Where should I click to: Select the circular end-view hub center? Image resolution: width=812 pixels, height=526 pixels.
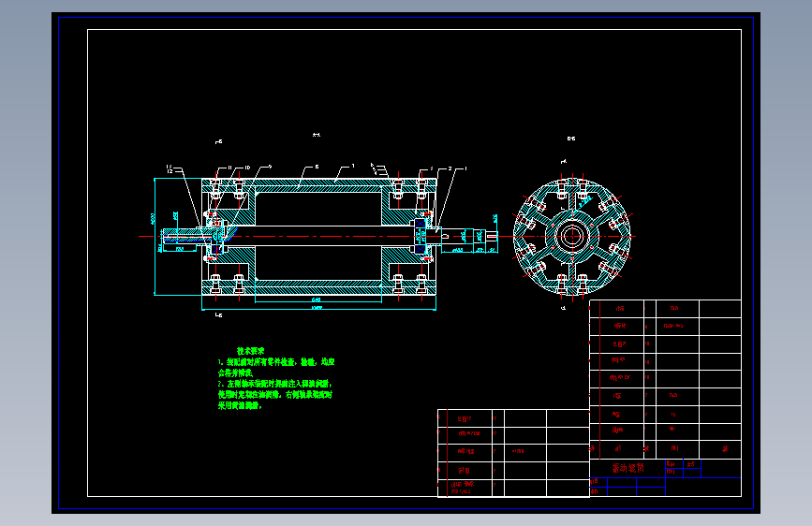(x=571, y=236)
